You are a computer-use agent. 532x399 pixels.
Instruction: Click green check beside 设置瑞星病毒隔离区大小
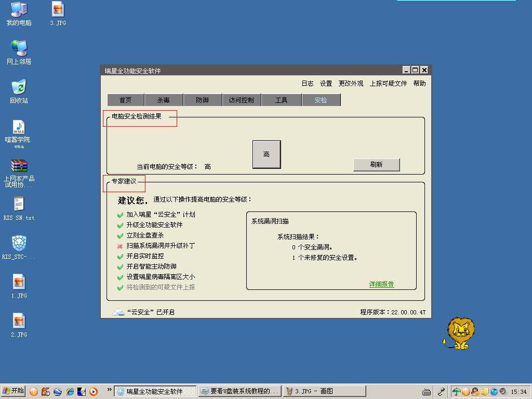tap(120, 277)
